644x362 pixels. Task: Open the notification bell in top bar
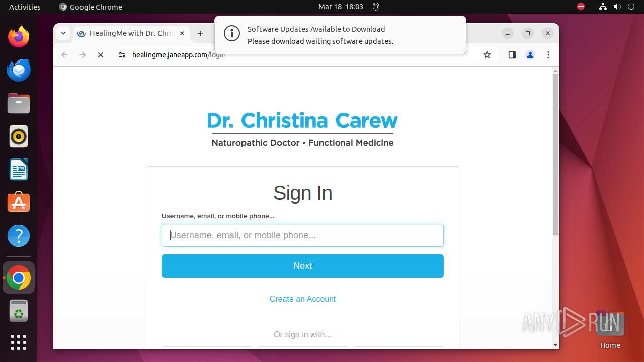pyautogui.click(x=376, y=7)
